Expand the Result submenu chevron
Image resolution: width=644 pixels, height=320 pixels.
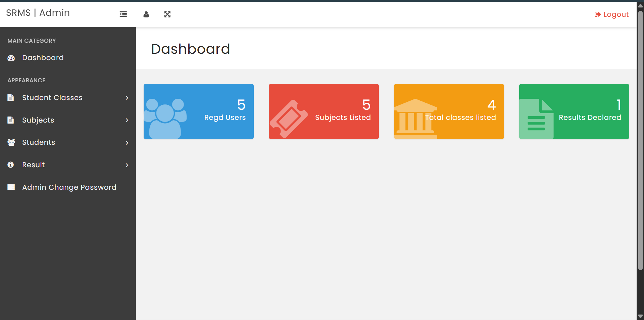(x=127, y=165)
